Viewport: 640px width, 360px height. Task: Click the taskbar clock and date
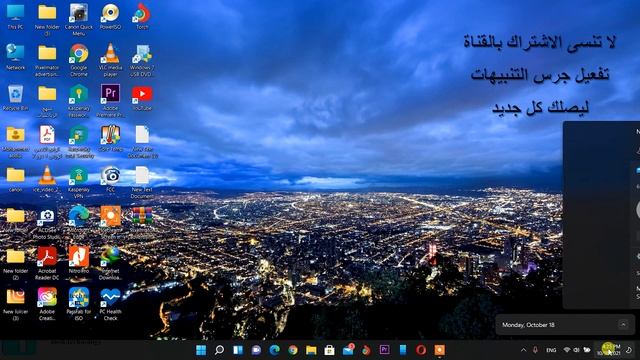(x=610, y=350)
